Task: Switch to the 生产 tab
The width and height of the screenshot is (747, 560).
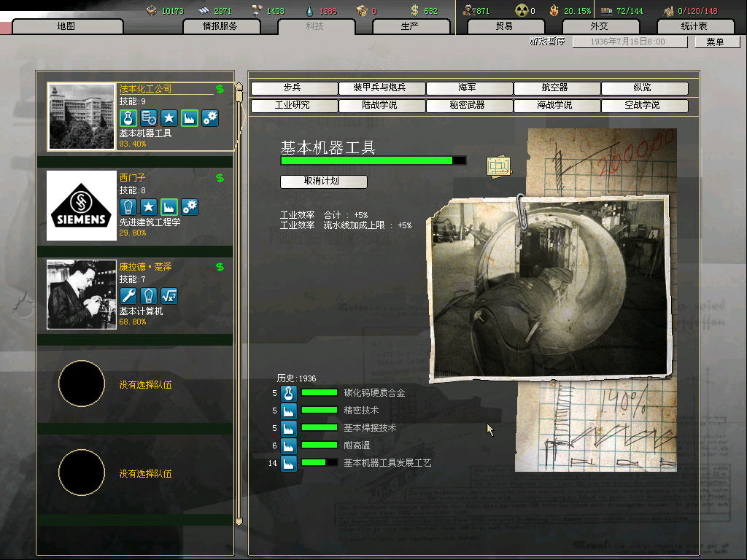Action: pyautogui.click(x=410, y=26)
